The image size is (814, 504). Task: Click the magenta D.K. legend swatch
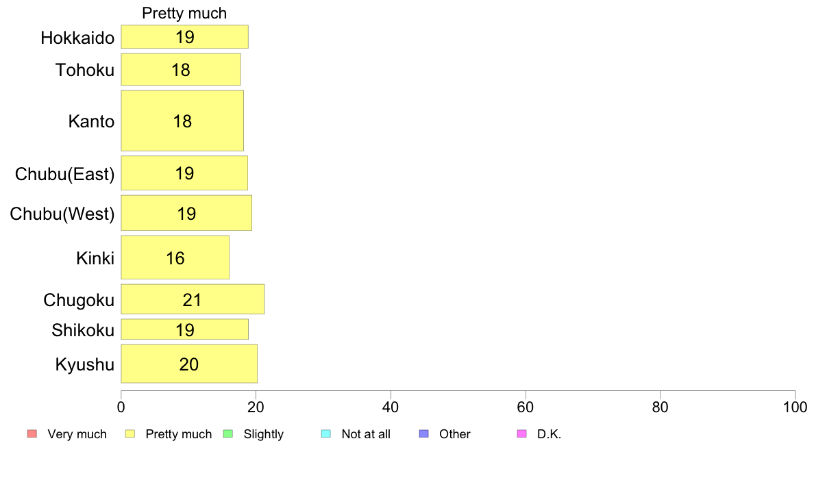click(521, 433)
